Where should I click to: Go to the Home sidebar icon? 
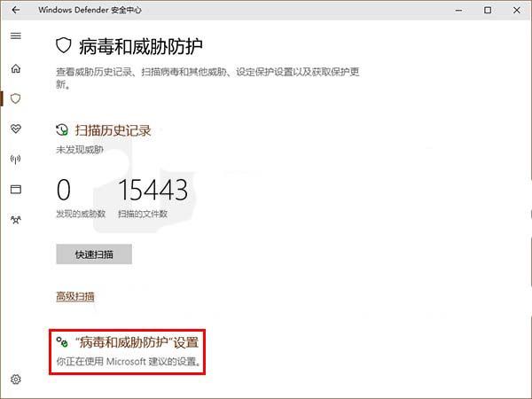point(16,68)
